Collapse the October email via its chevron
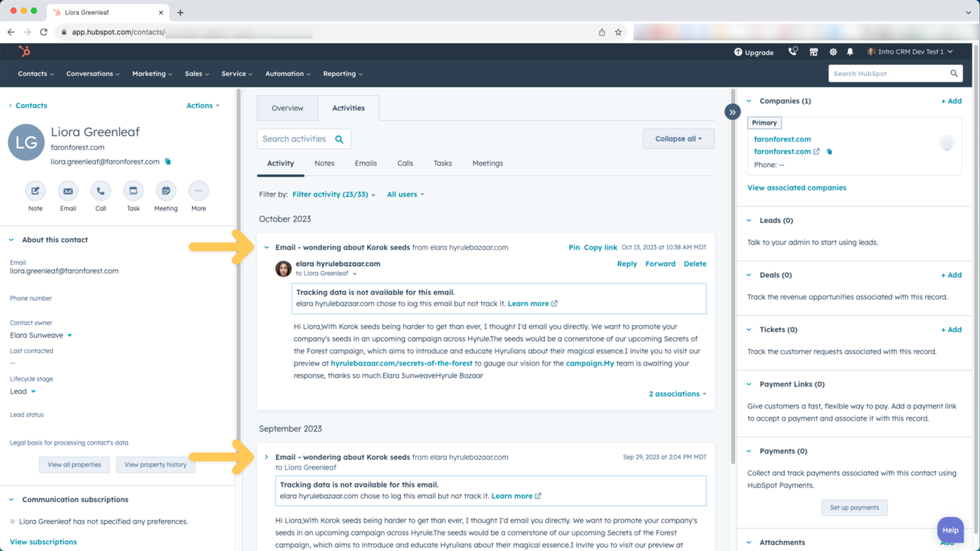980x551 pixels. 265,246
